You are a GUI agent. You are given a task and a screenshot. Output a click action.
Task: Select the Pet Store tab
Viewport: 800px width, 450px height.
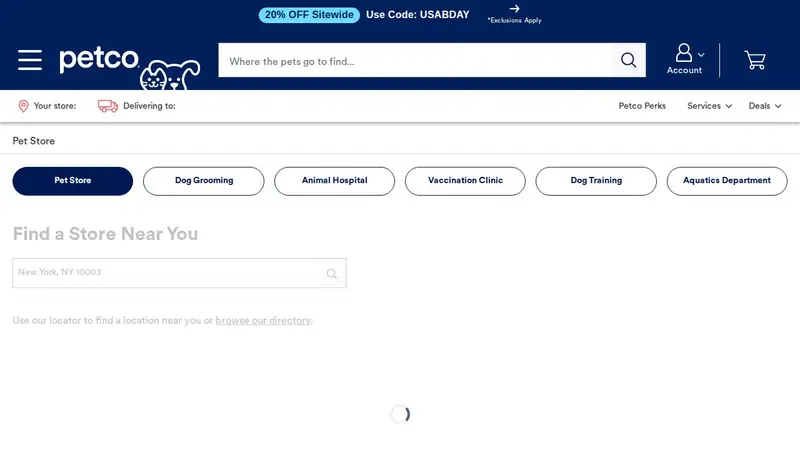72,181
